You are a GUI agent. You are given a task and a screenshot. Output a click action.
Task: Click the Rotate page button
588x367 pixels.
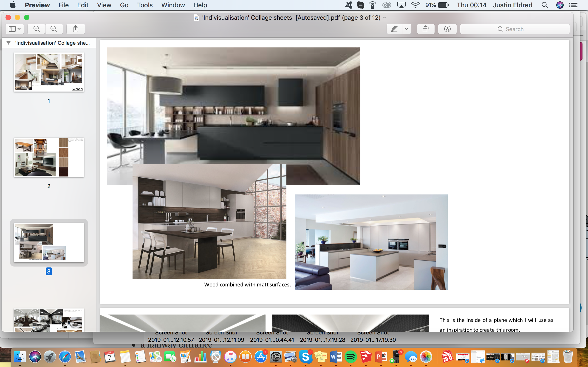(x=426, y=29)
